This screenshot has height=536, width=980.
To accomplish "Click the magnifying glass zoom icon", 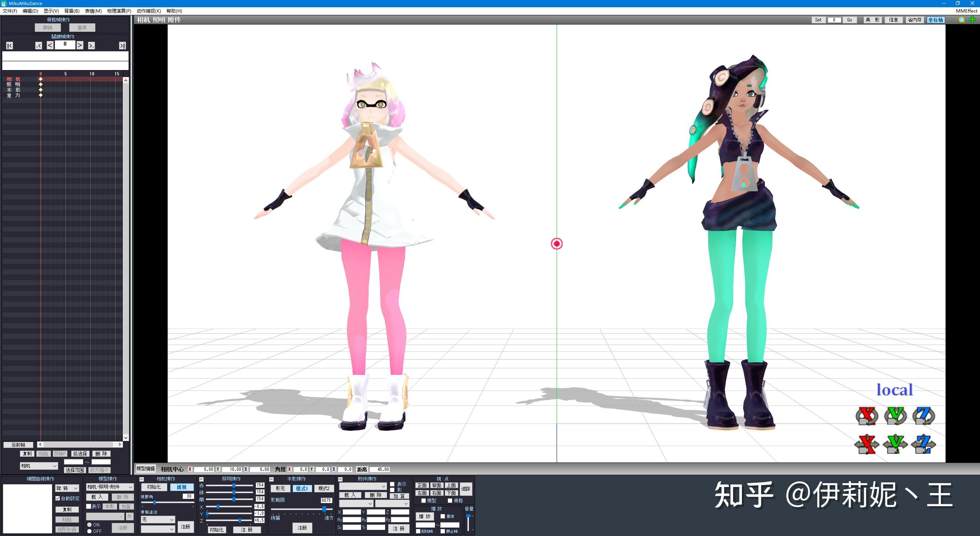I will coord(962,20).
